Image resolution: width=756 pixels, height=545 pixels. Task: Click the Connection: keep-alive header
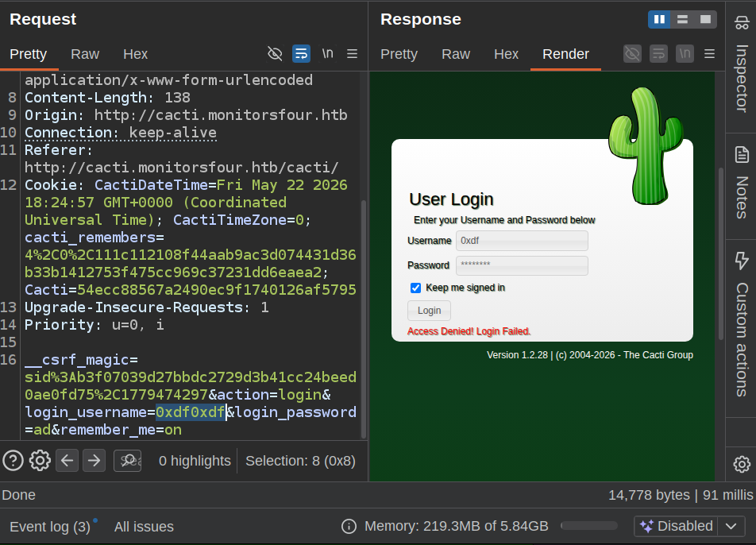tap(121, 133)
